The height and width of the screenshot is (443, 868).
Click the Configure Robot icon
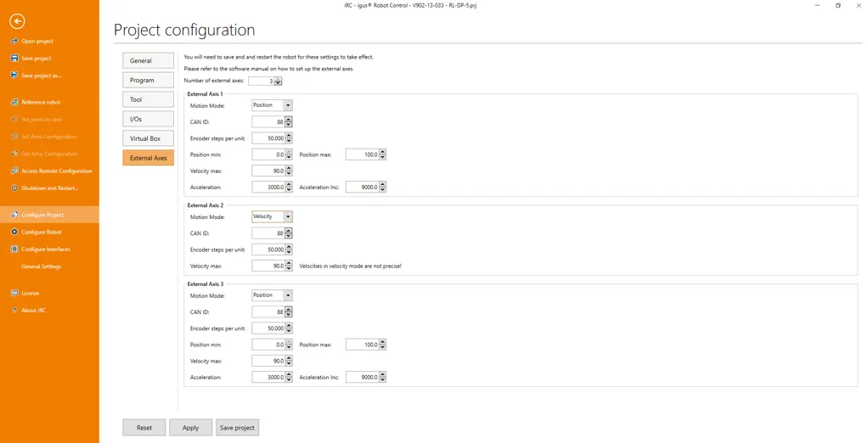point(14,232)
